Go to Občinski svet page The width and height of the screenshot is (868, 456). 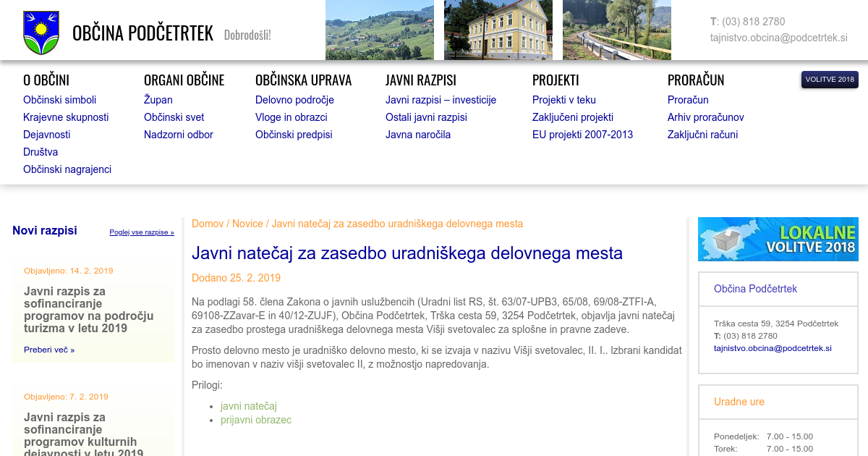pos(174,117)
